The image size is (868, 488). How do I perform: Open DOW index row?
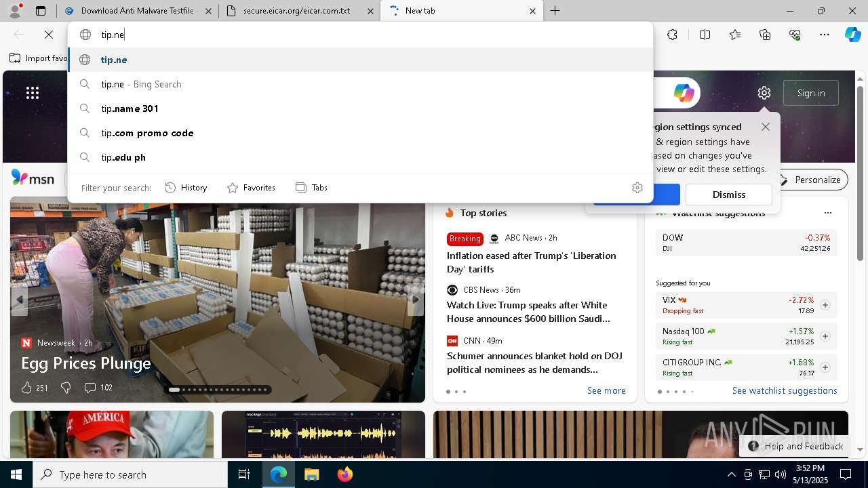click(746, 243)
